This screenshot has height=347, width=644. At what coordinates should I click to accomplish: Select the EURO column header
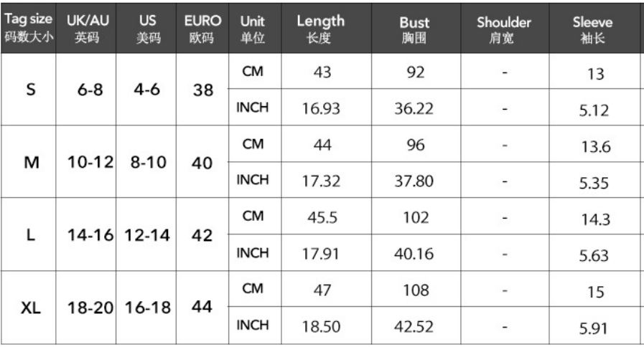(x=202, y=28)
